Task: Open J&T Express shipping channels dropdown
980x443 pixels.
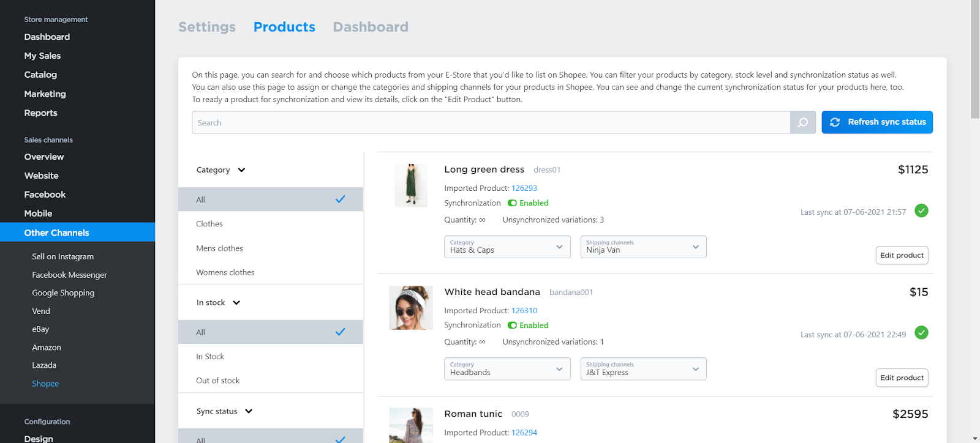Action: click(643, 369)
